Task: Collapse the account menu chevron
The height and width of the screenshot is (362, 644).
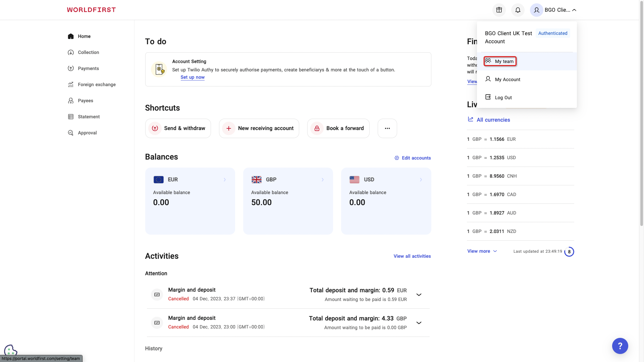Action: point(574,10)
